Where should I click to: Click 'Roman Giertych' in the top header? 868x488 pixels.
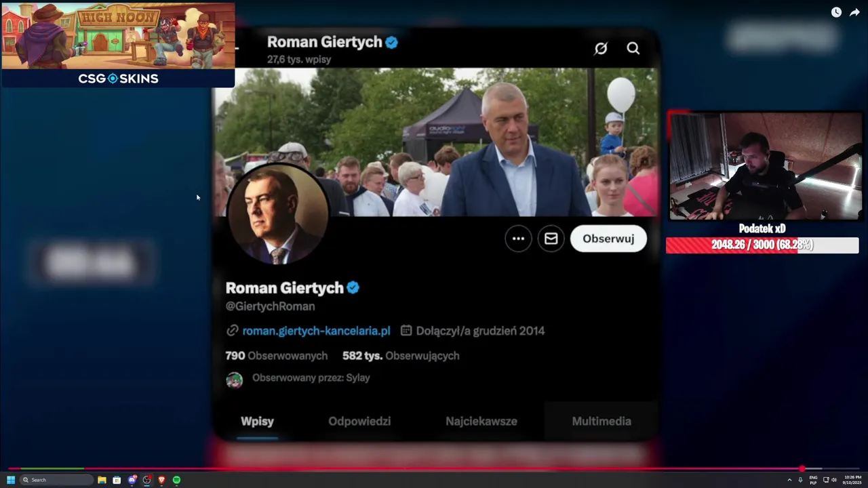click(x=325, y=42)
